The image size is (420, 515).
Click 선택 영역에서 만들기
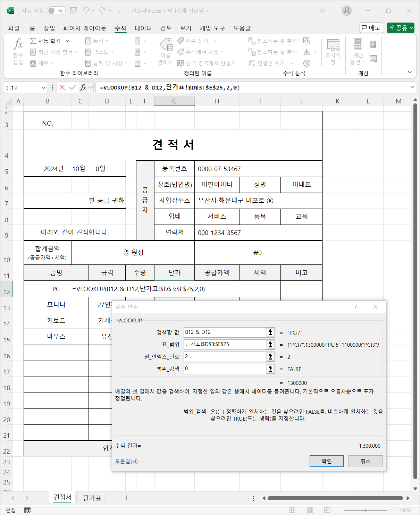(207, 63)
